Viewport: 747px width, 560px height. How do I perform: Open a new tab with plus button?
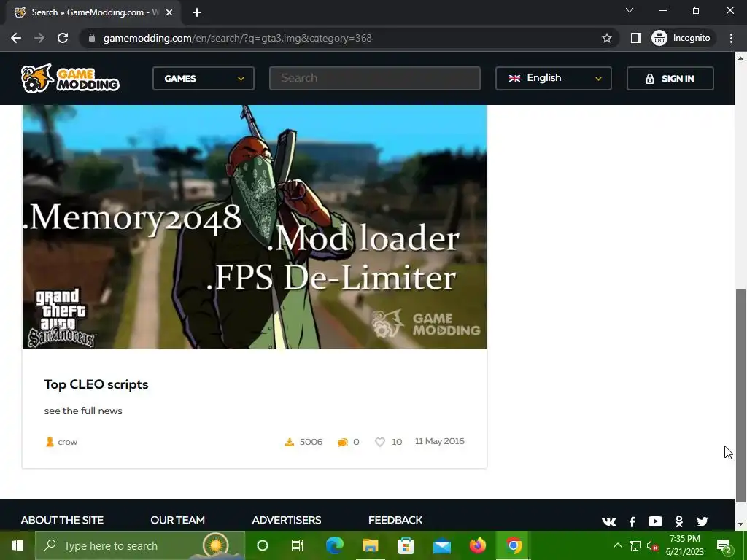pos(197,12)
